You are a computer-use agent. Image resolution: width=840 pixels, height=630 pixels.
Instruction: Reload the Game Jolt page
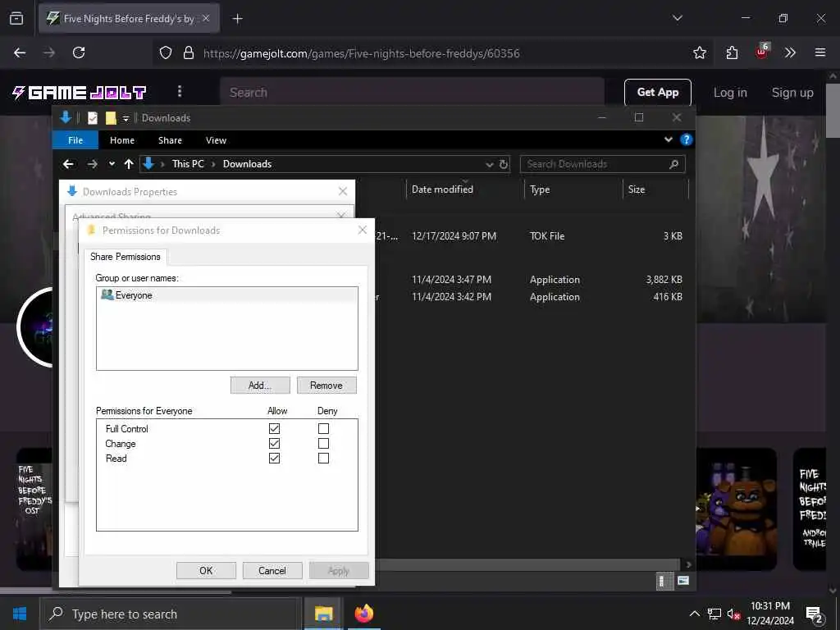tap(79, 52)
